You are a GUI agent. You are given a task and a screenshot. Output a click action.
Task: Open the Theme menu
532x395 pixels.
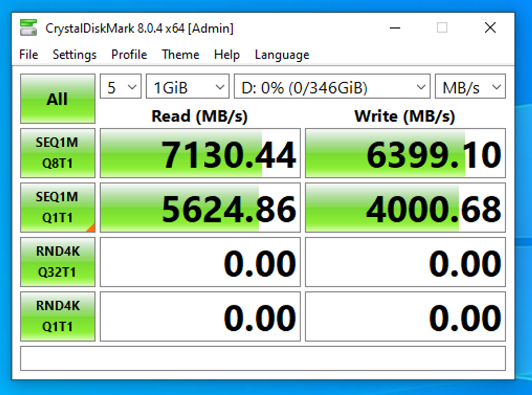180,55
